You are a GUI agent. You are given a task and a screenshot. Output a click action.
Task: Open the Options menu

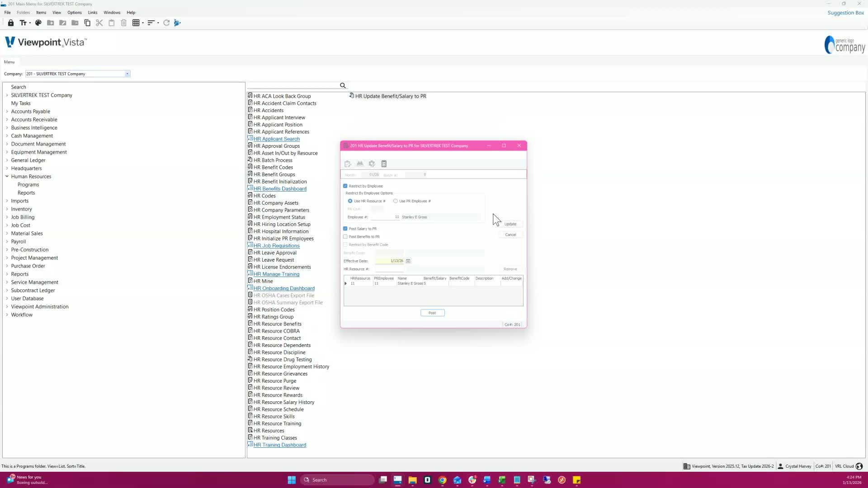74,12
